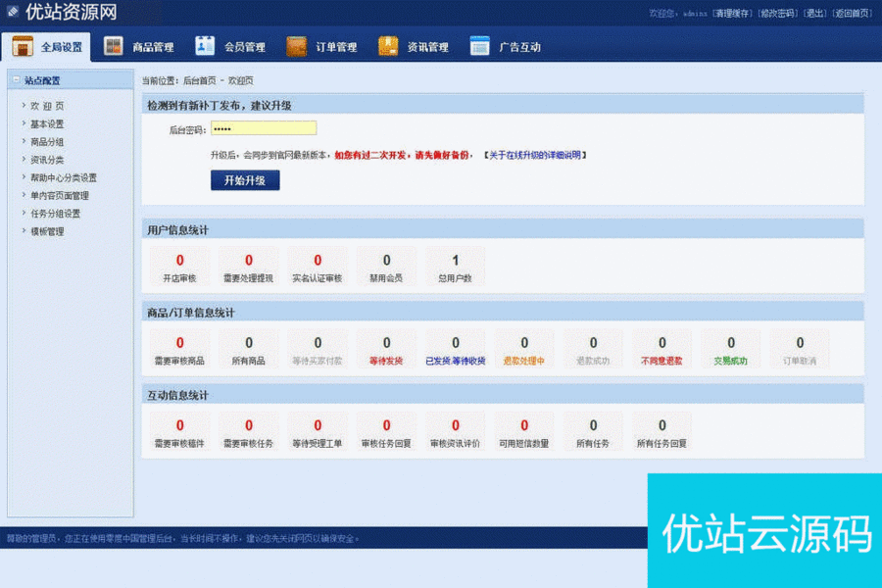Open the 所有任务 stat tile

click(594, 432)
